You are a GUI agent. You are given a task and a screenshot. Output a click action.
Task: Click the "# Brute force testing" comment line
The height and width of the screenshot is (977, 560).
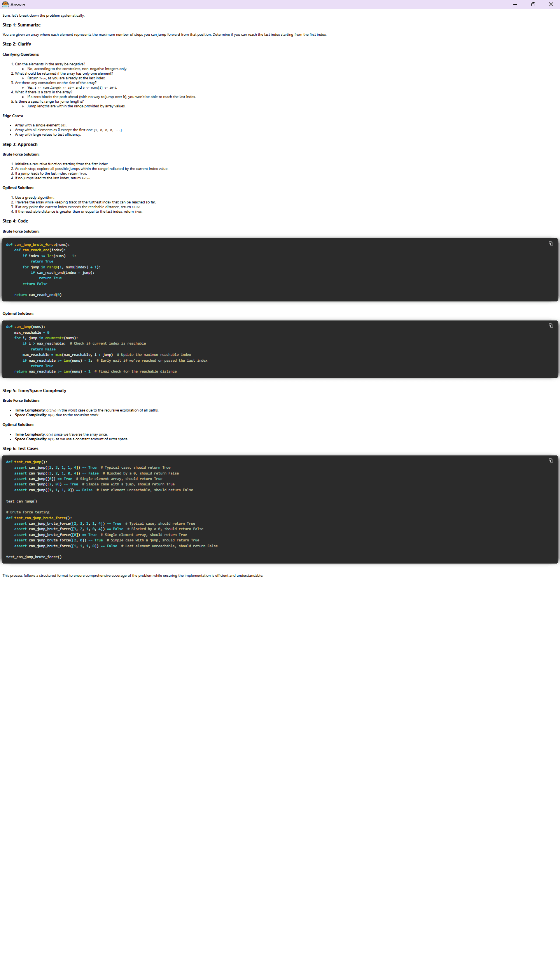point(28,512)
